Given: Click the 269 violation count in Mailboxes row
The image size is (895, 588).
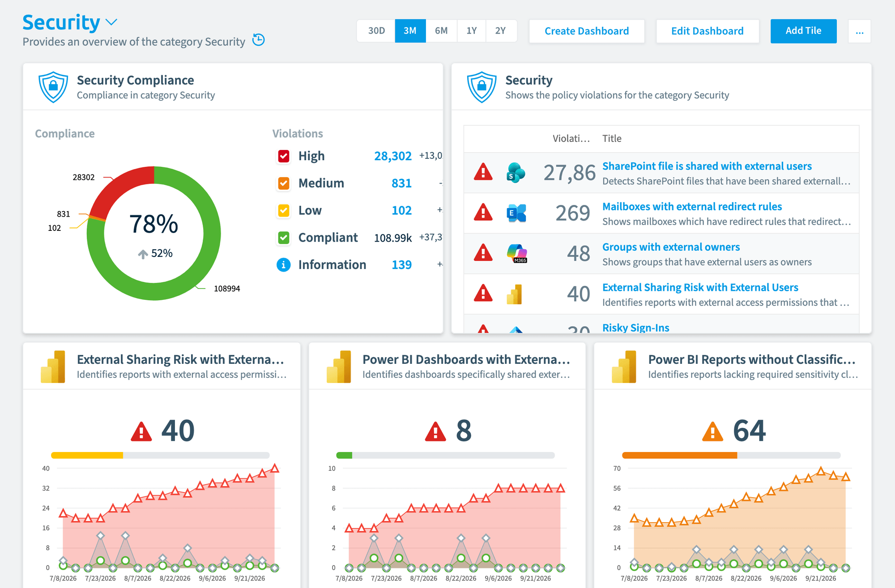Looking at the screenshot, I should (573, 213).
